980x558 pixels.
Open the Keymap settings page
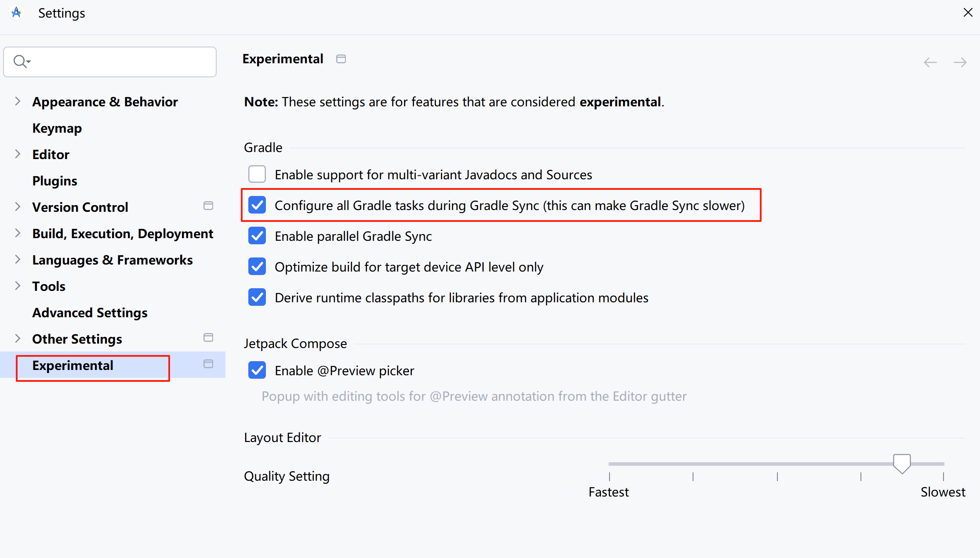57,128
